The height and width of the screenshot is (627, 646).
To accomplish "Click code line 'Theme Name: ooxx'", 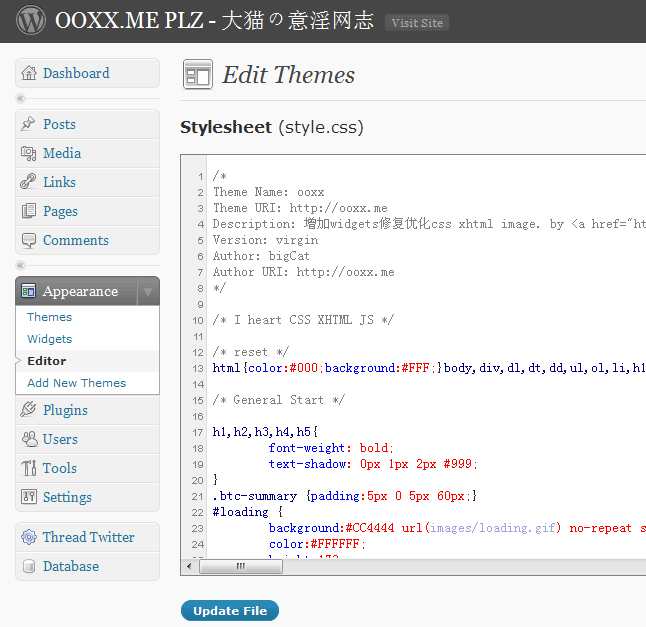I will pos(269,192).
